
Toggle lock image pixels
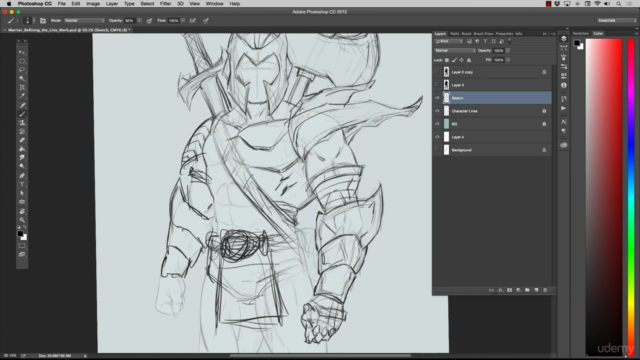[x=454, y=60]
